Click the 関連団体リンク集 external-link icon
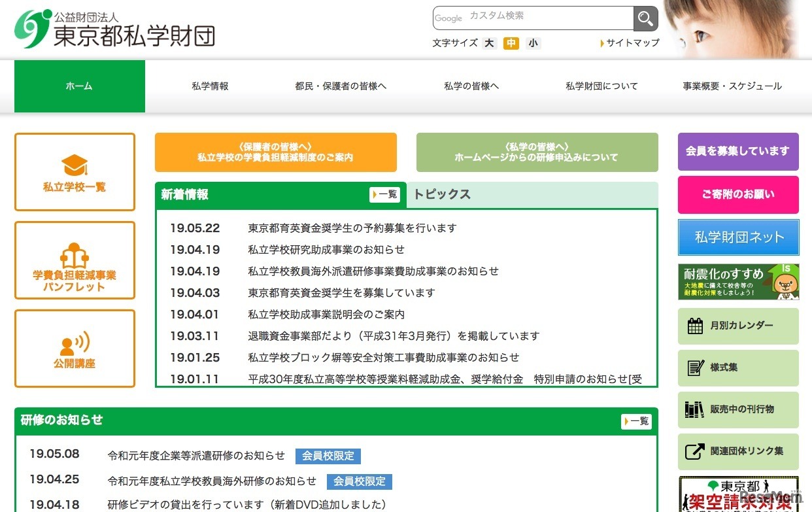The image size is (812, 512). [697, 451]
